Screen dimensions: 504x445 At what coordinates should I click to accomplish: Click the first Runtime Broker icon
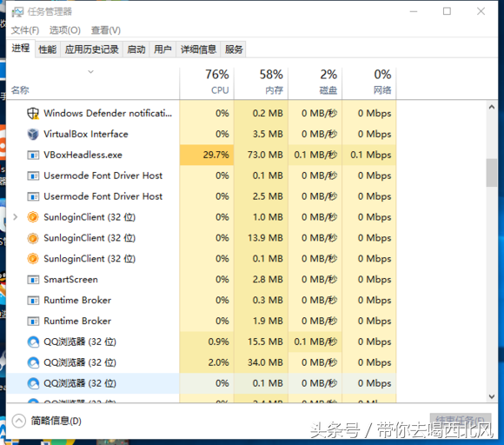point(33,301)
